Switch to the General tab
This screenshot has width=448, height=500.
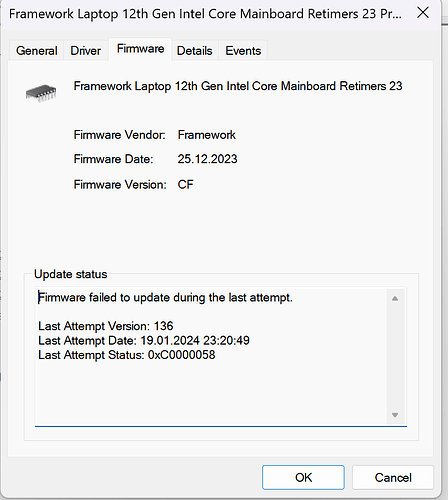click(37, 51)
